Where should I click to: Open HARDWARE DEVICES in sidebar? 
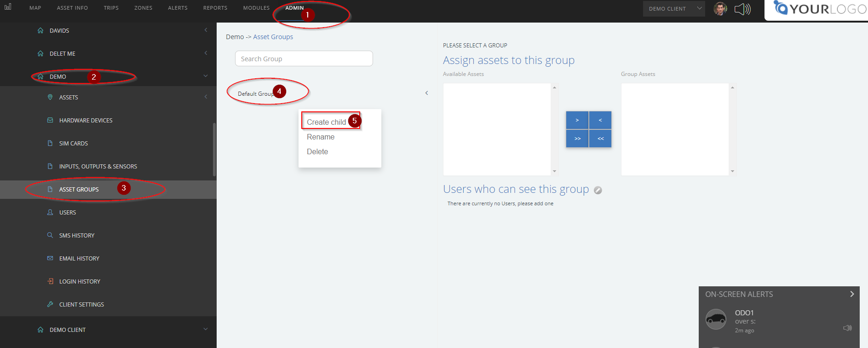tap(86, 120)
